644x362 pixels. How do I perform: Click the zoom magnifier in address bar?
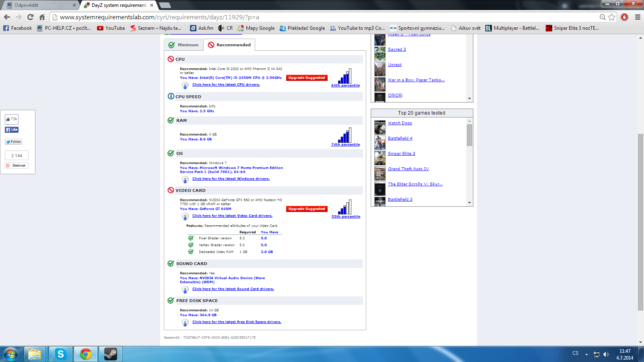(x=603, y=17)
